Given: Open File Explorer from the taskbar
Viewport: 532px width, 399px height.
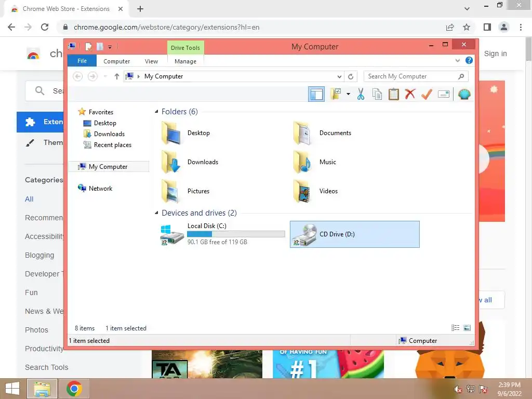Looking at the screenshot, I should pyautogui.click(x=42, y=389).
